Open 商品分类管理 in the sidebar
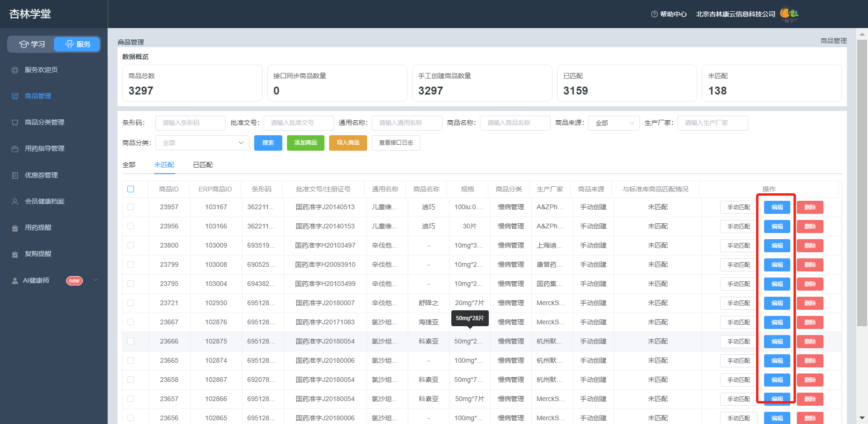This screenshot has height=424, width=868. pos(44,123)
